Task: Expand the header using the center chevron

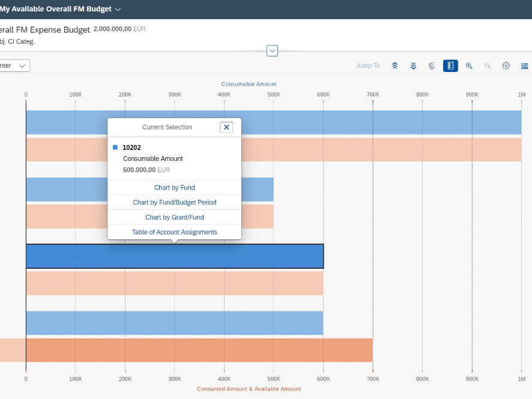Action: 272,51
